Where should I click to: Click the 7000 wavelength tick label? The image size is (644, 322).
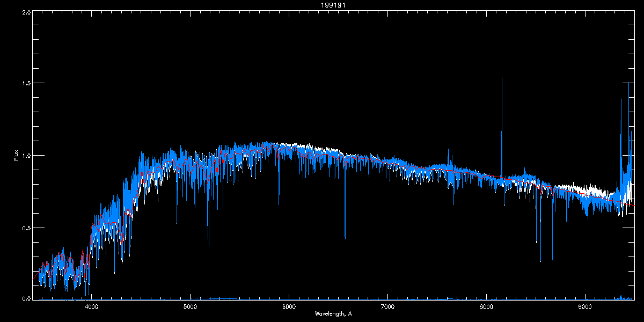[387, 306]
